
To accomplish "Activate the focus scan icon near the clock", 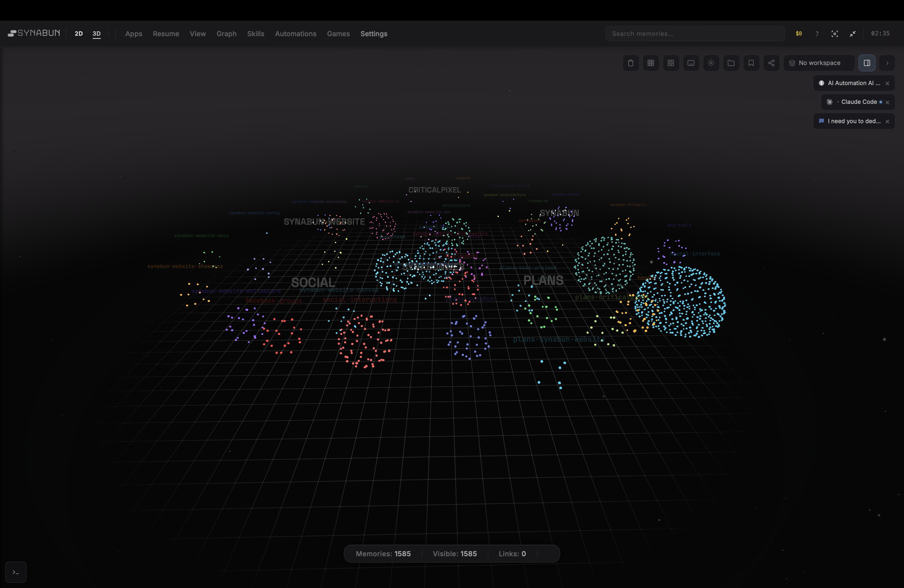I will 834,33.
